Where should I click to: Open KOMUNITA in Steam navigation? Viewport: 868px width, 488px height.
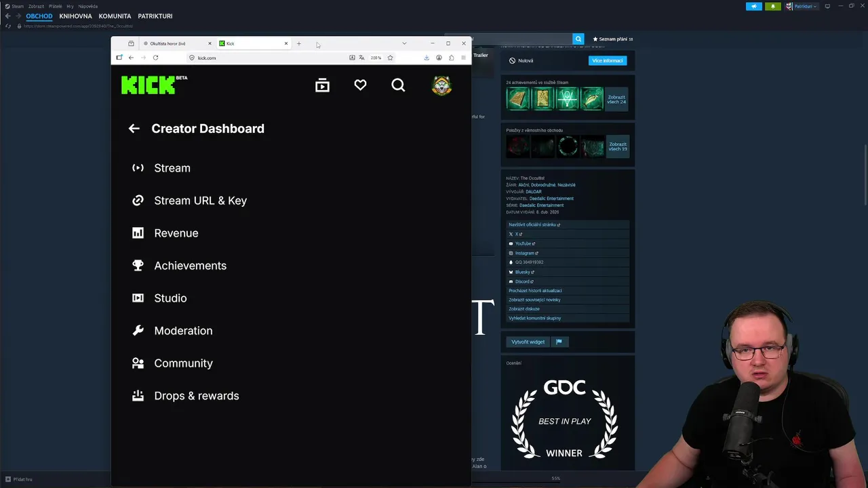pyautogui.click(x=115, y=16)
